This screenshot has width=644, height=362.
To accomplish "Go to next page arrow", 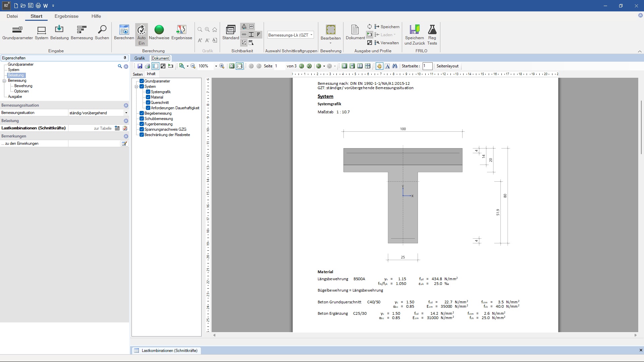I will click(x=302, y=66).
